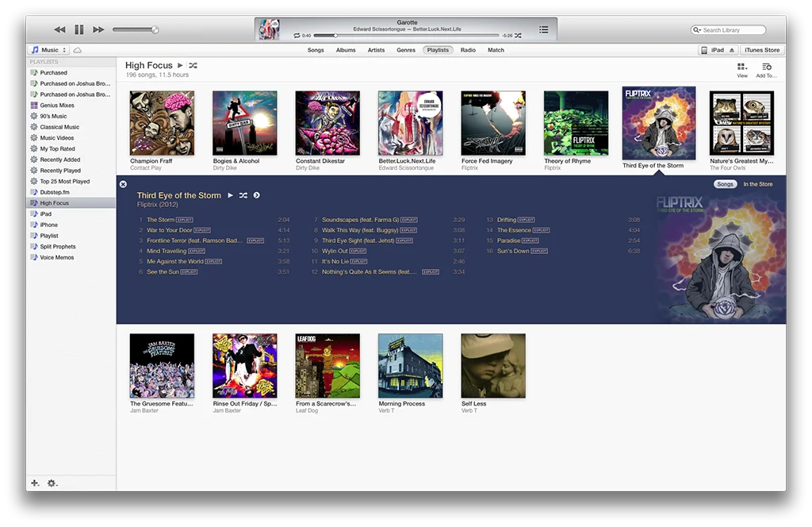Expand Third Eye of the Storm arrow menu
This screenshot has height=527, width=812.
click(x=256, y=195)
